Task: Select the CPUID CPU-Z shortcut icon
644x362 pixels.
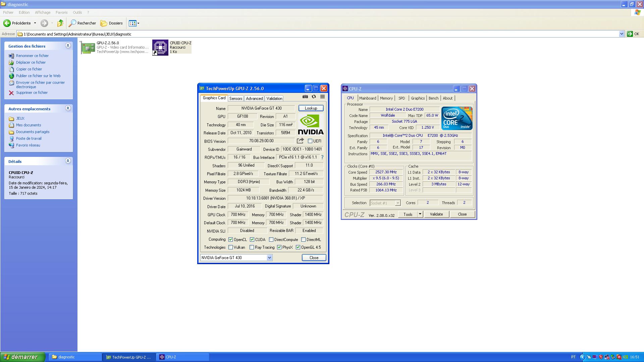Action: [x=160, y=47]
